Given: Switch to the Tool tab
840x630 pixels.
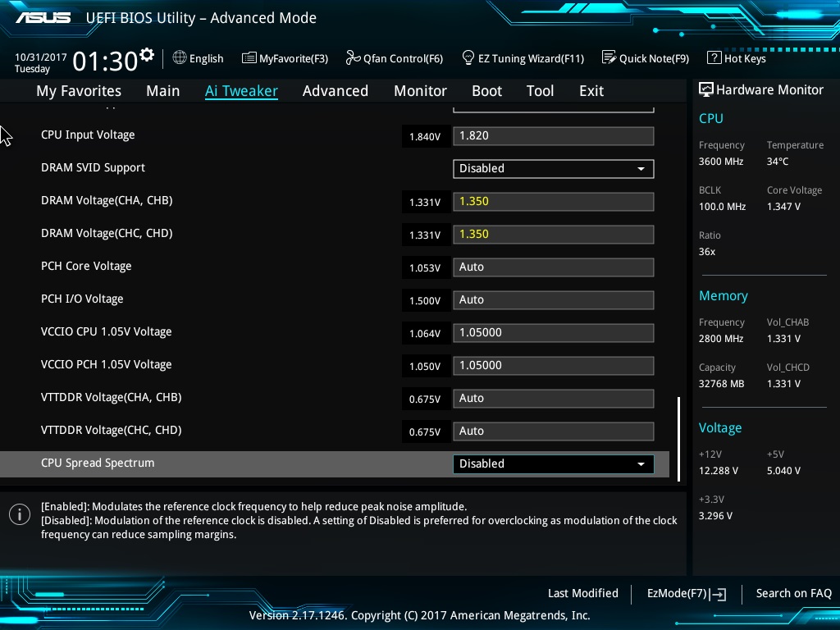Looking at the screenshot, I should click(x=540, y=91).
